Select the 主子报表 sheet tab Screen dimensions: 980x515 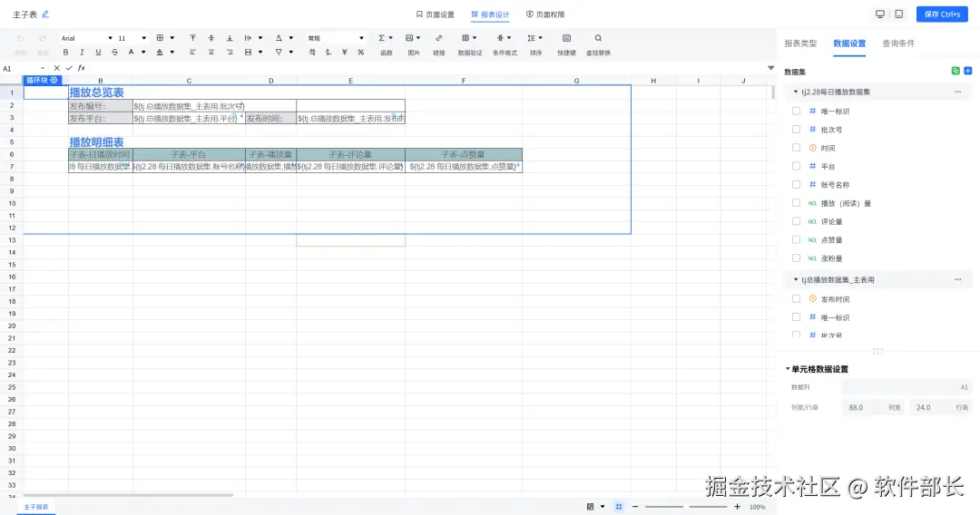tap(36, 507)
